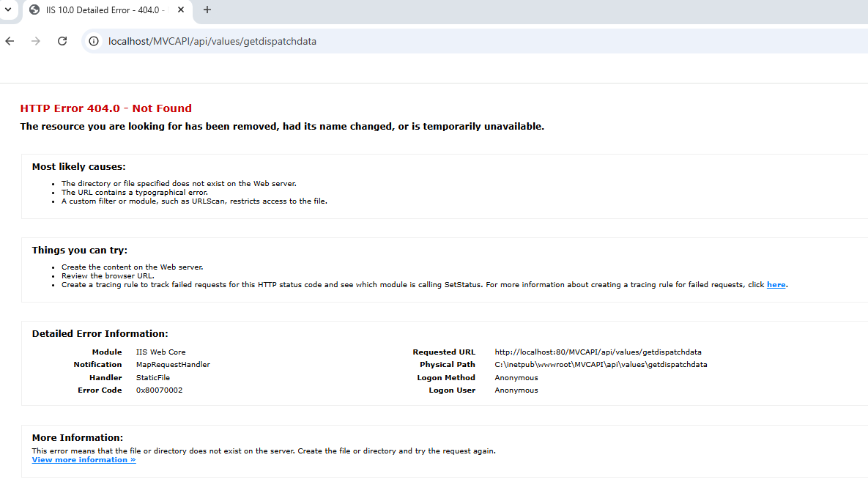Close the IIS Detailed Error tab
The width and height of the screenshot is (868, 493).
point(180,10)
